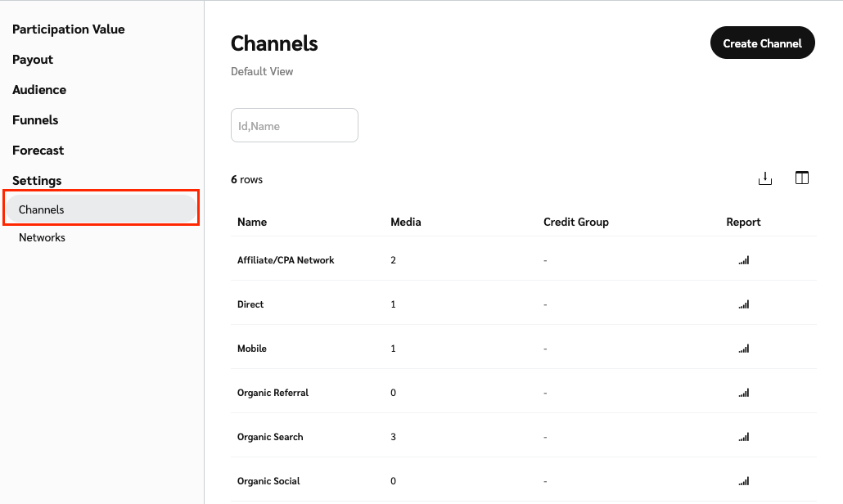Go to Payout section
Screen dimensions: 843x504
click(33, 60)
